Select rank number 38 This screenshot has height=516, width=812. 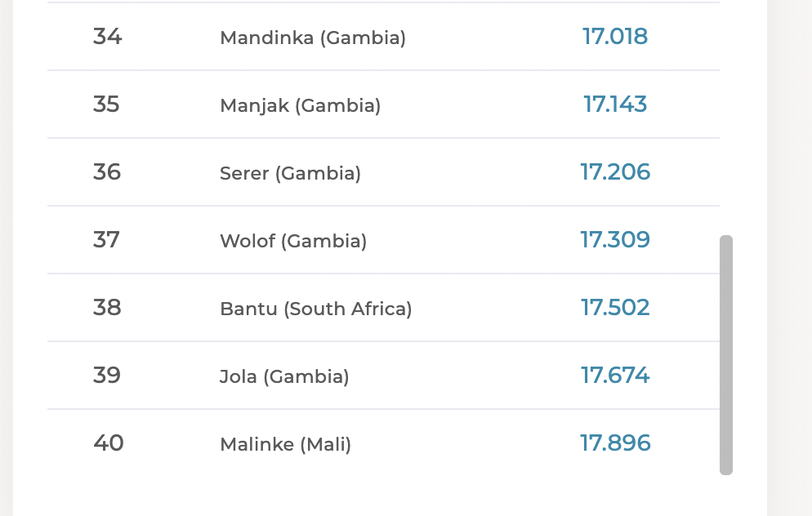pos(107,308)
